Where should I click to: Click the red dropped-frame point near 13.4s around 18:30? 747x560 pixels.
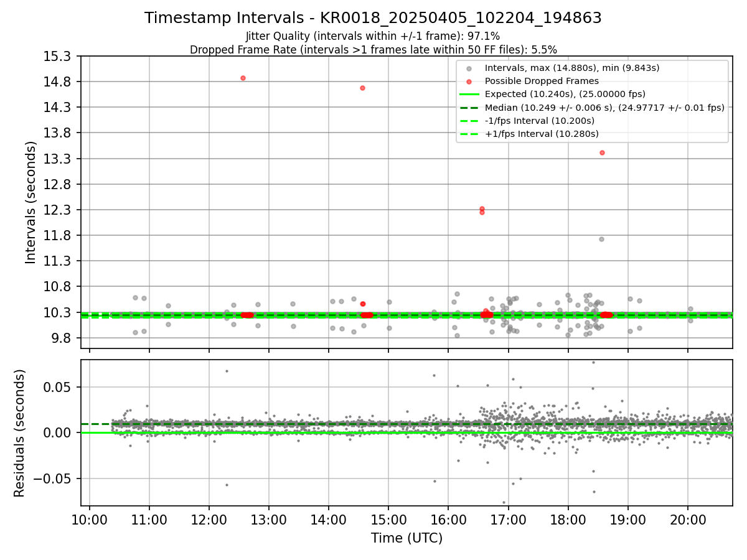pos(602,152)
